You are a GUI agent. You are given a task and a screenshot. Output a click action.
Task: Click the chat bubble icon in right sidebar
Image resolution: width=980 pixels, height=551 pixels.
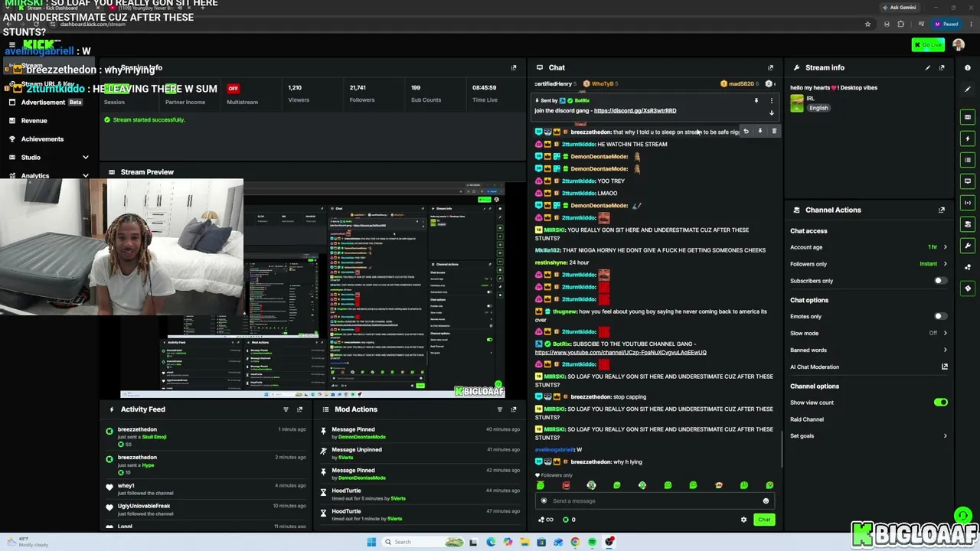pos(968,181)
